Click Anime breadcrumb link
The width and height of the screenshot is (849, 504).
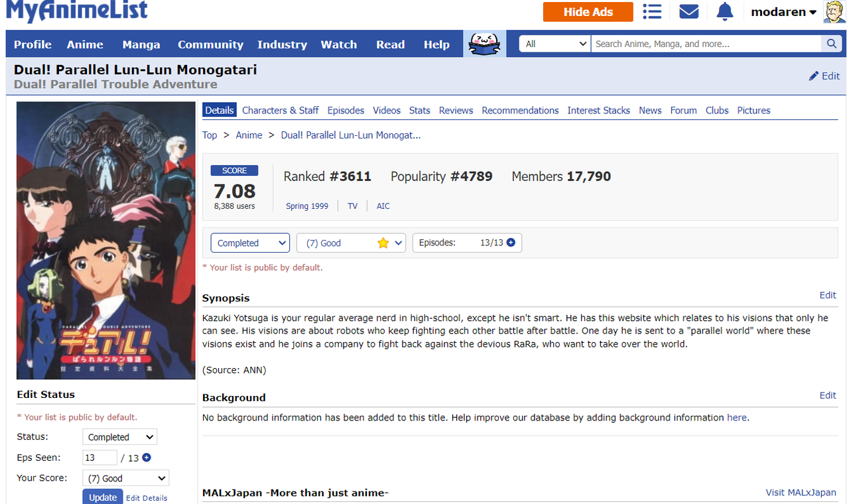(x=249, y=135)
